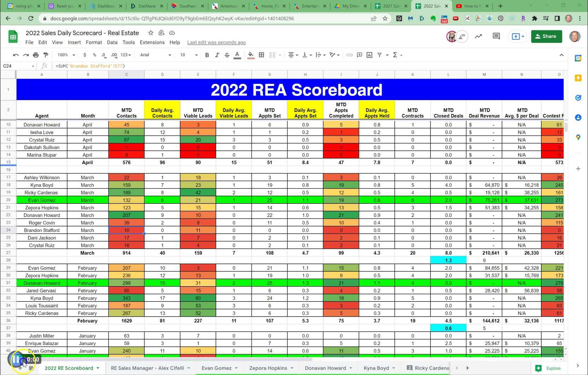Select the Paint format tool
This screenshot has width=588, height=375.
(46, 55)
